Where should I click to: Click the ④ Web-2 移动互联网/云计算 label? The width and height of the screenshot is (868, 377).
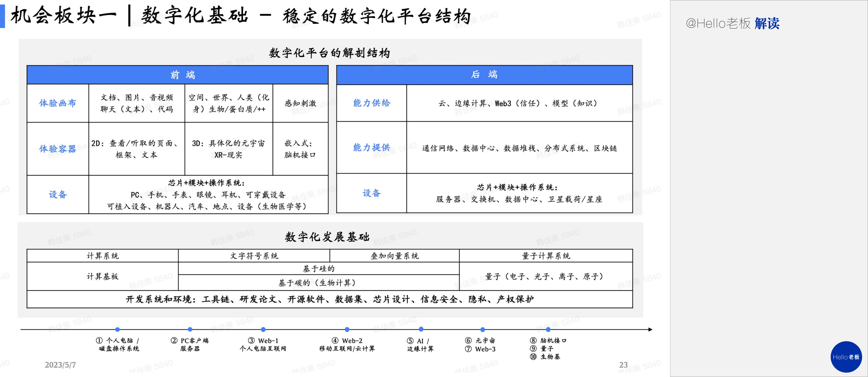tap(347, 344)
